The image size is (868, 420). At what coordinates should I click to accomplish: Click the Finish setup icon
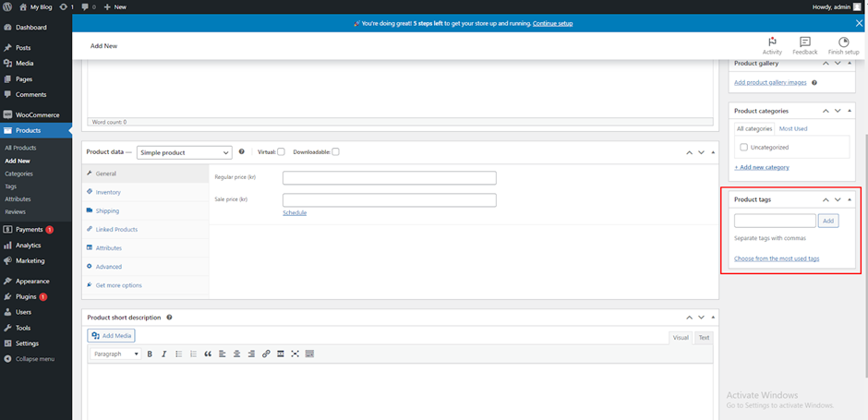click(x=843, y=42)
